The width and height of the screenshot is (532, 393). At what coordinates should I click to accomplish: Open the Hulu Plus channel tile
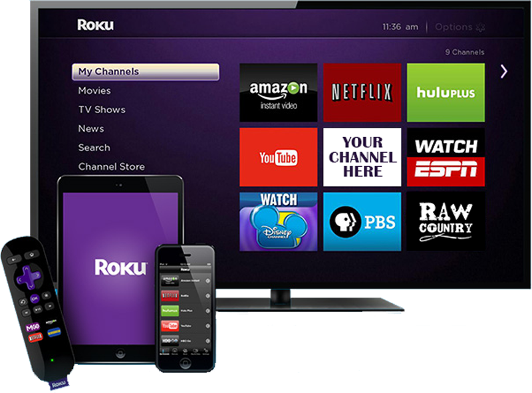click(x=446, y=92)
